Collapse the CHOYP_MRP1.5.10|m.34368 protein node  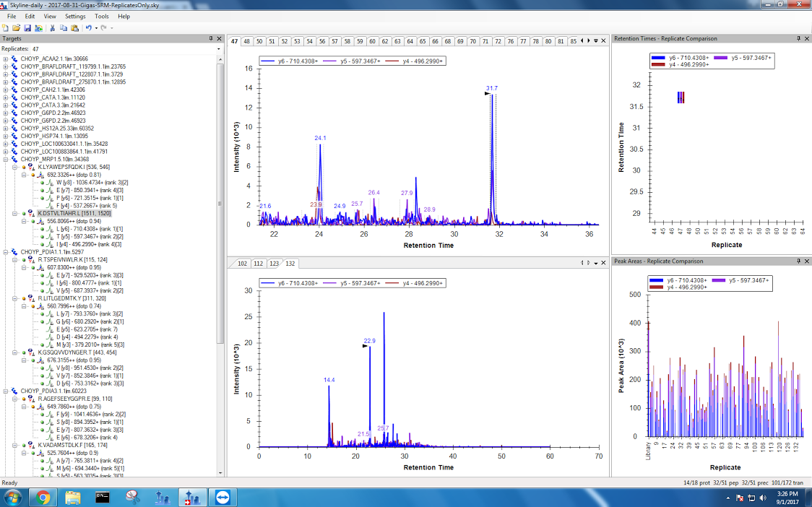[x=6, y=159]
